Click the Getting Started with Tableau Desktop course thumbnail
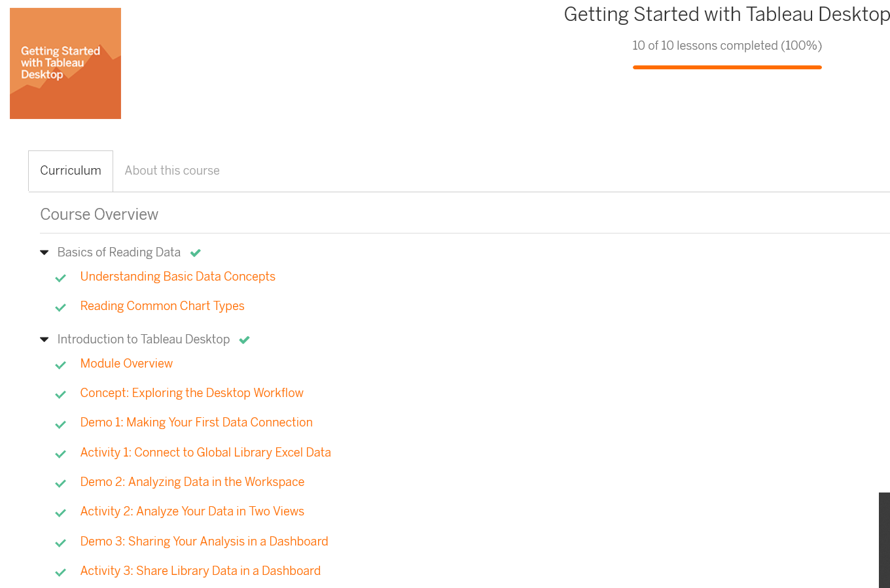Viewport: 890px width, 588px height. tap(65, 63)
